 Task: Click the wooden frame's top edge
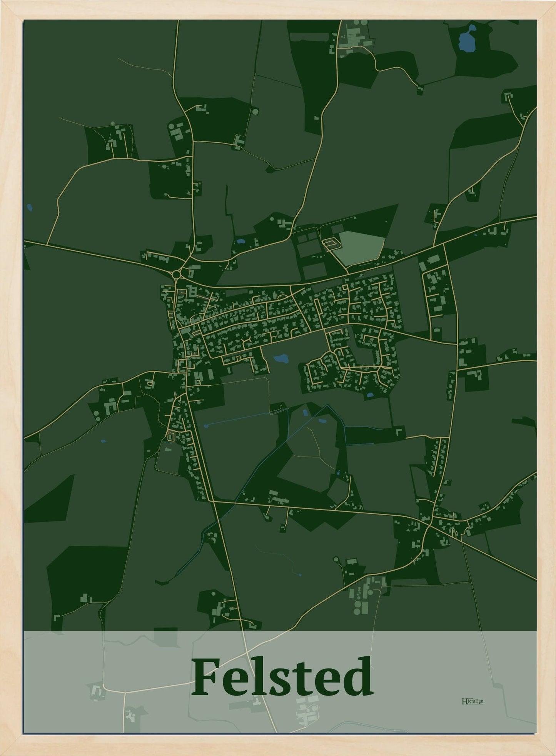coord(278,10)
